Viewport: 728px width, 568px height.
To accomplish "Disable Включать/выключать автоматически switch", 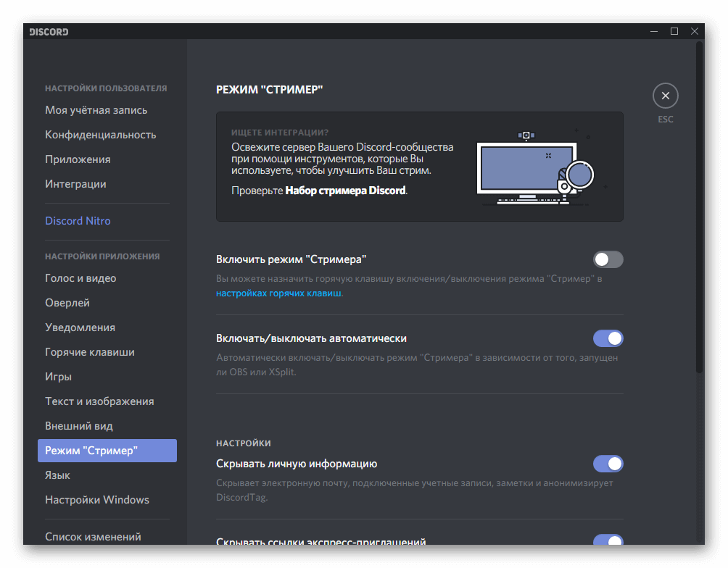I will coord(608,338).
